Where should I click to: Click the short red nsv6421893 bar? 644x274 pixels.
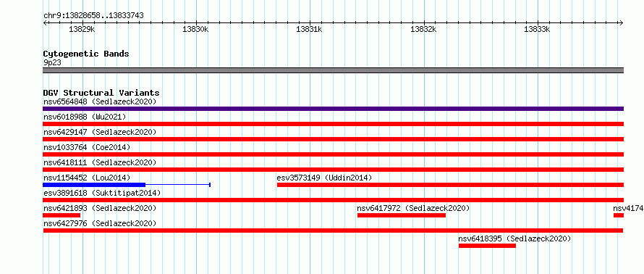click(62, 215)
